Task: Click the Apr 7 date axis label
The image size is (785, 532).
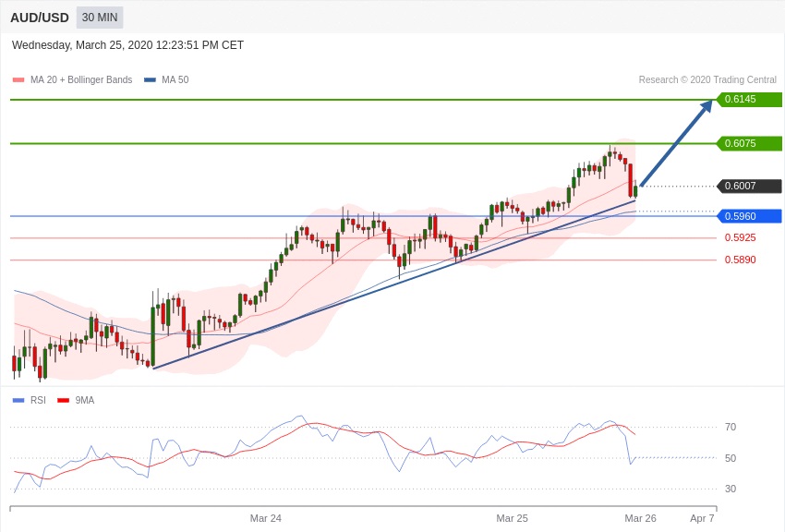Action: 701,518
